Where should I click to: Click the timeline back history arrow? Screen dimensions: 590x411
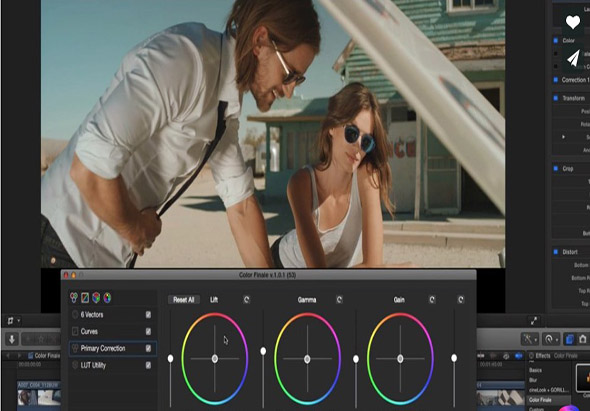[8, 355]
